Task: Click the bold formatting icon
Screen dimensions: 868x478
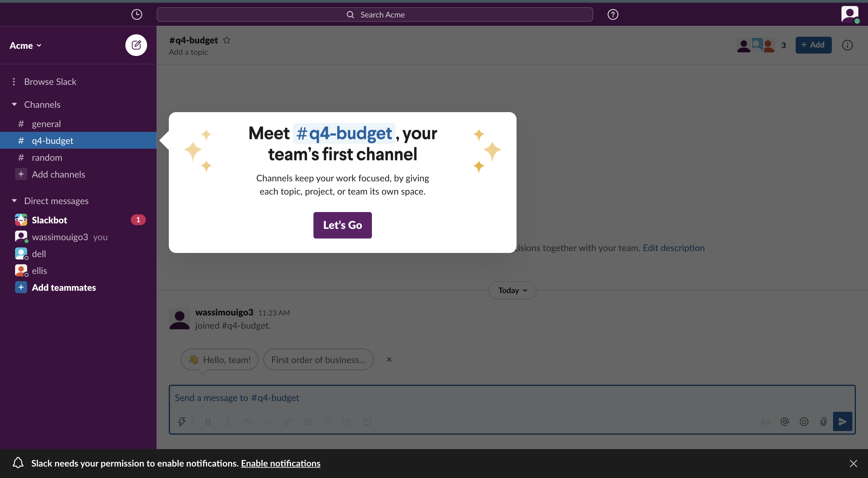Action: (207, 421)
